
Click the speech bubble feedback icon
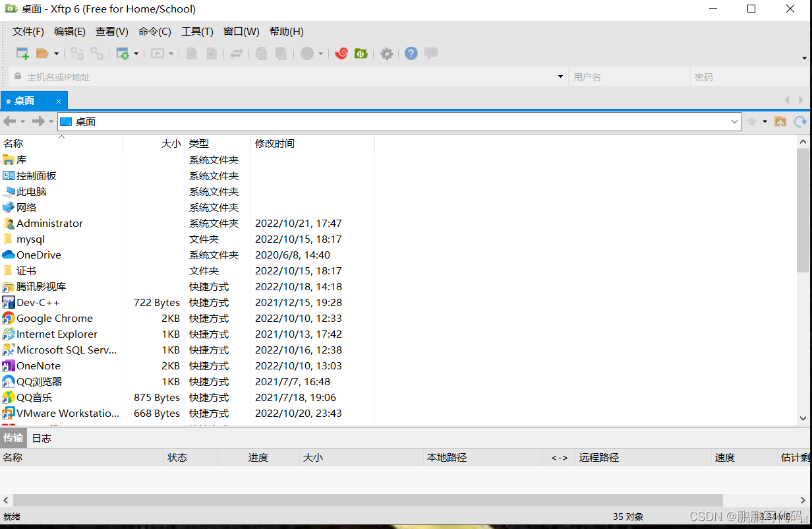[431, 53]
